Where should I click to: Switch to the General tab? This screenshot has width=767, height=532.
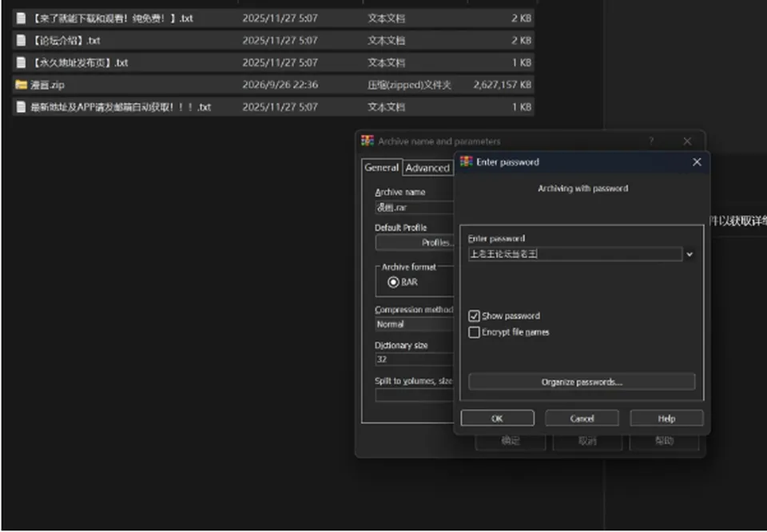coord(382,167)
